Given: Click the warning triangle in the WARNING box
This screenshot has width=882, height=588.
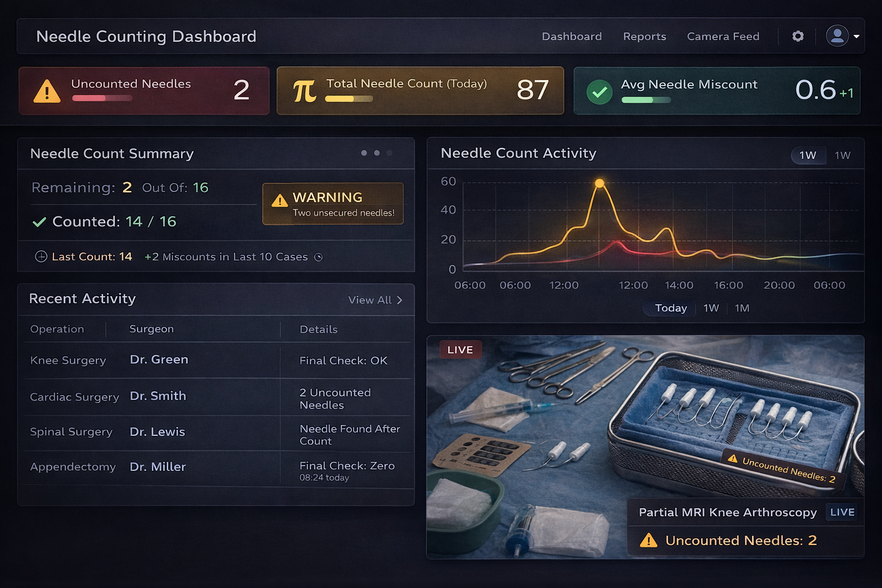Looking at the screenshot, I should click(x=280, y=200).
